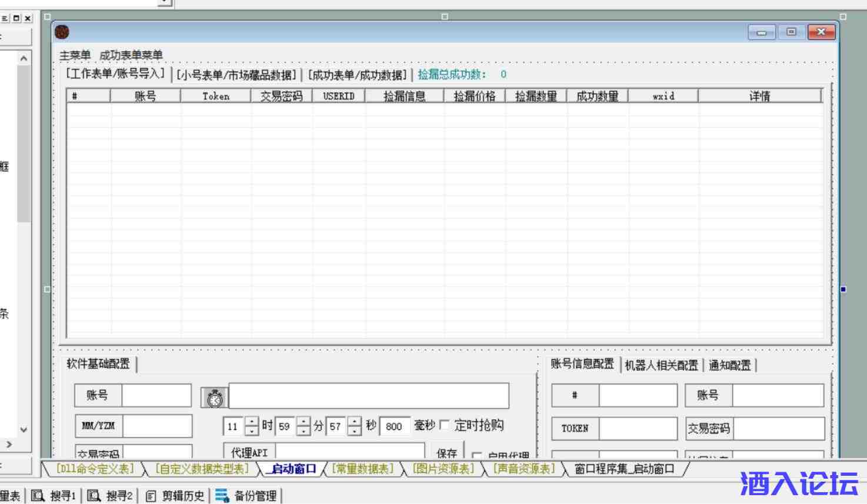Click the 保存 button
Screen dimensions: 867x504
tap(447, 452)
